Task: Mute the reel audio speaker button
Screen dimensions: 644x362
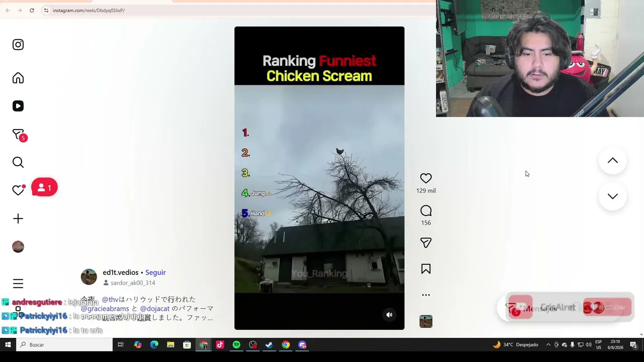Action: pos(389,315)
